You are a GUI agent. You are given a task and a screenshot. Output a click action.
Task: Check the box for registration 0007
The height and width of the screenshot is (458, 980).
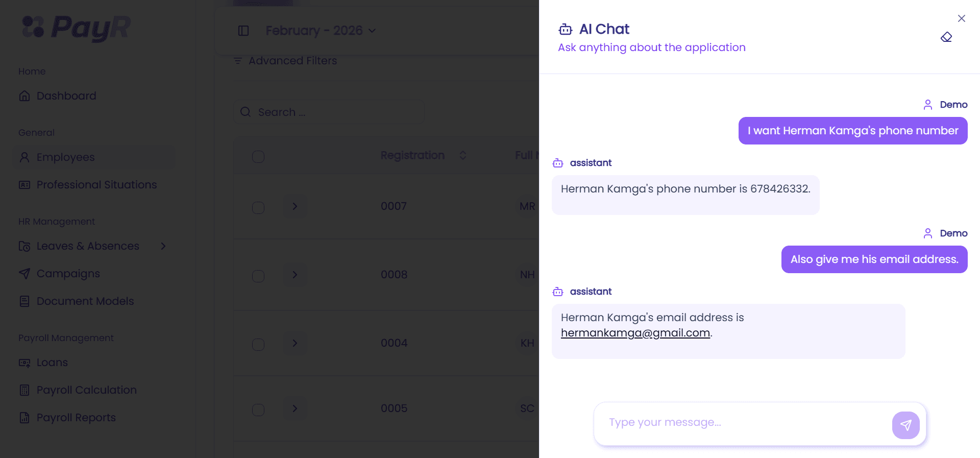pos(258,207)
